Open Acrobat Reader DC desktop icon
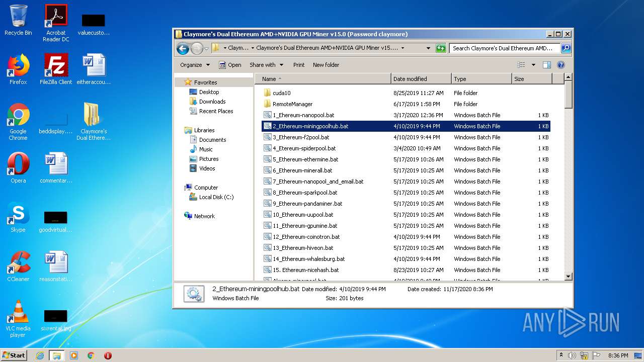644x362 pixels. coord(56,23)
